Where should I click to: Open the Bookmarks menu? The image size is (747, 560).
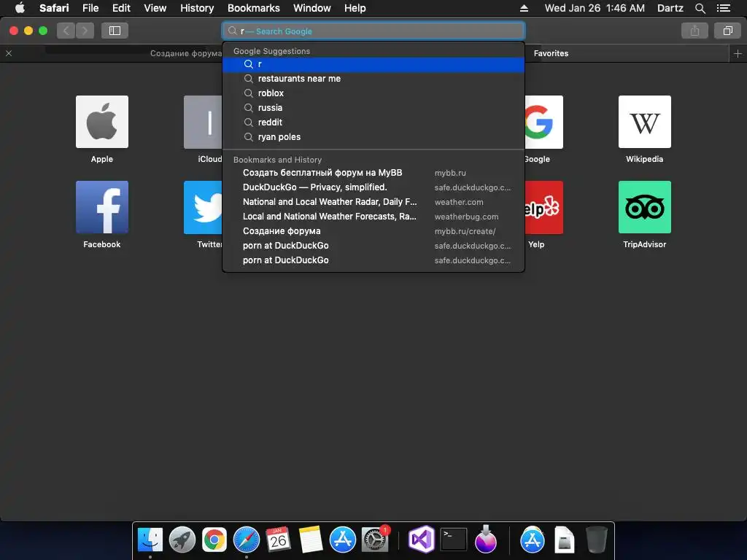(x=253, y=8)
